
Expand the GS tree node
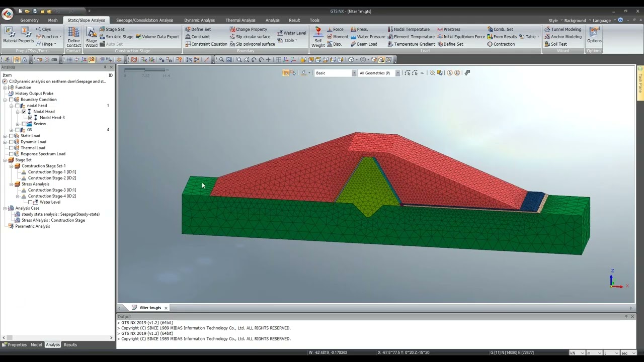(x=11, y=130)
